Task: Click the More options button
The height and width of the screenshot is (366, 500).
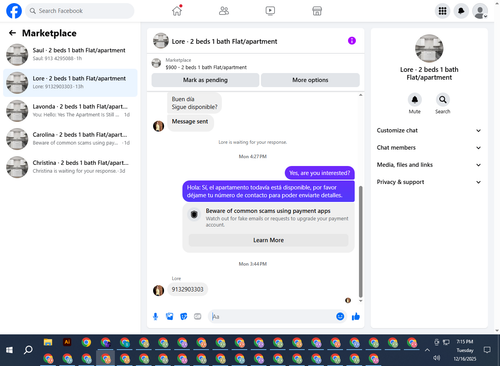Action: pyautogui.click(x=310, y=80)
